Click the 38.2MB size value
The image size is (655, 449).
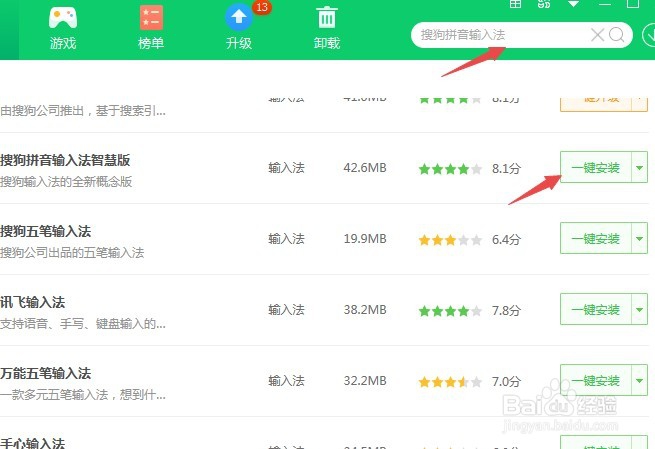(x=365, y=310)
